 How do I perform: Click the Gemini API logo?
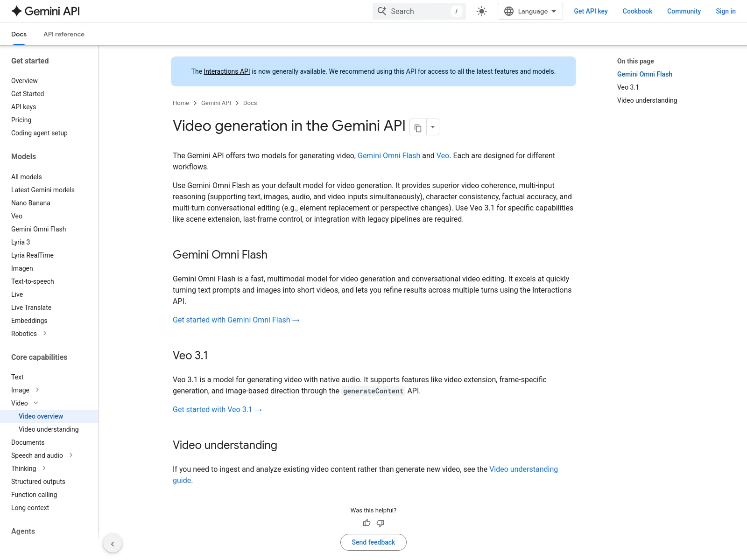45,11
